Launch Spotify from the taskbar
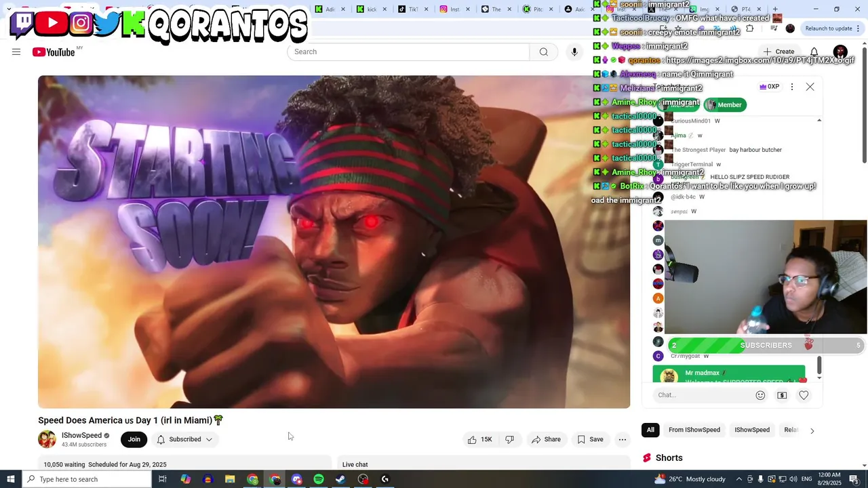Screen dimensions: 868x488 [319, 479]
